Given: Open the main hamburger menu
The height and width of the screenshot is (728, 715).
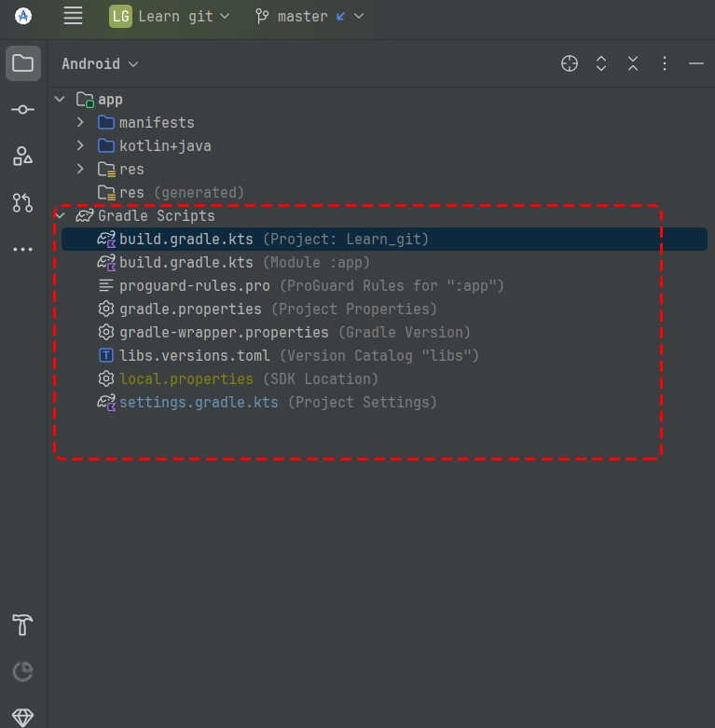Looking at the screenshot, I should tap(73, 16).
